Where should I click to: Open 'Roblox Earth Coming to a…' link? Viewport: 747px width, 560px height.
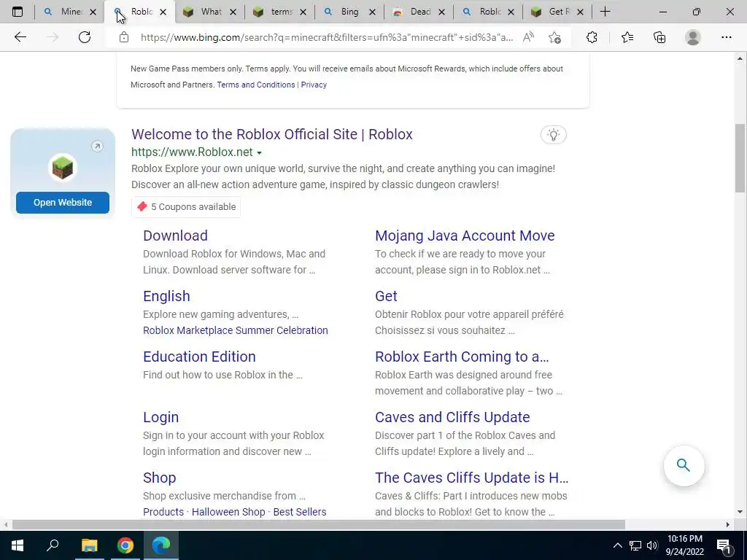tap(462, 357)
